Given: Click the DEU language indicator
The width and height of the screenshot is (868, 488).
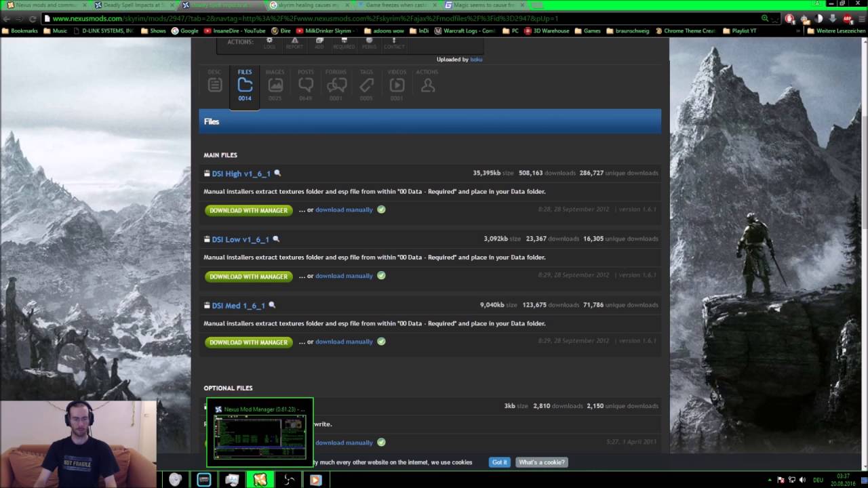Looking at the screenshot, I should tap(818, 480).
